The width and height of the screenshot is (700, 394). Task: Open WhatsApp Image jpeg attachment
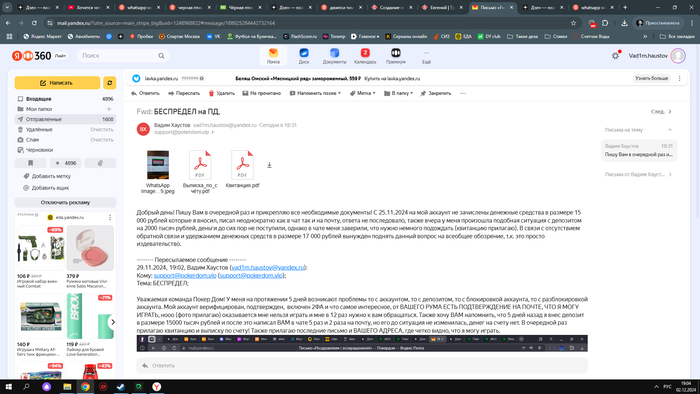point(158,172)
